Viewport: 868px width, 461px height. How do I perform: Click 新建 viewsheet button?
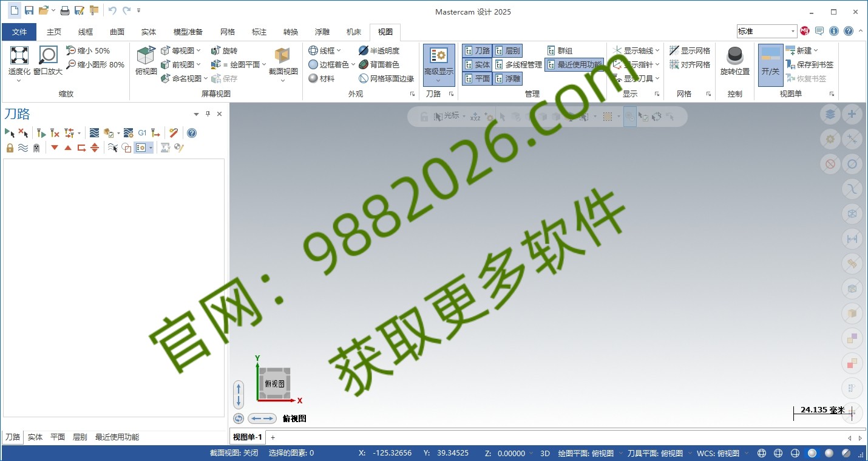click(802, 51)
